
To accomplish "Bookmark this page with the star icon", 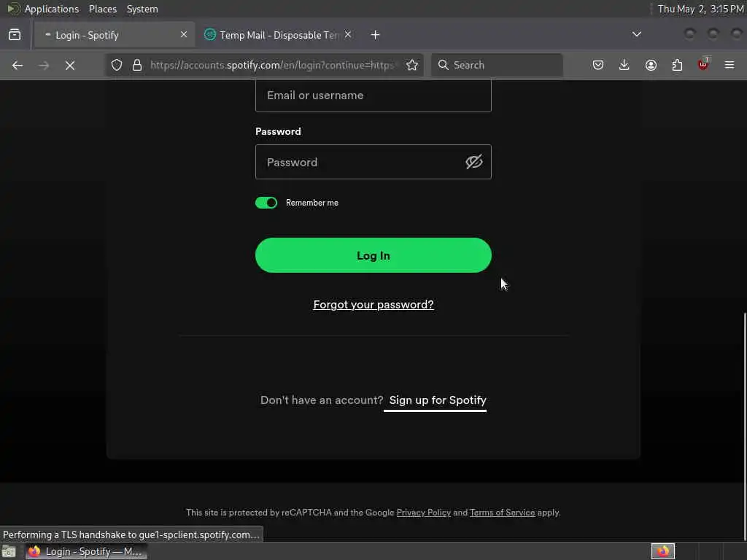I will [412, 65].
